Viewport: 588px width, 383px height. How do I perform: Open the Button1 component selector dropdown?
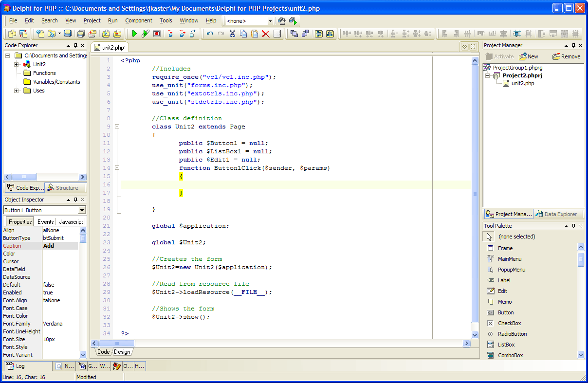pyautogui.click(x=82, y=210)
